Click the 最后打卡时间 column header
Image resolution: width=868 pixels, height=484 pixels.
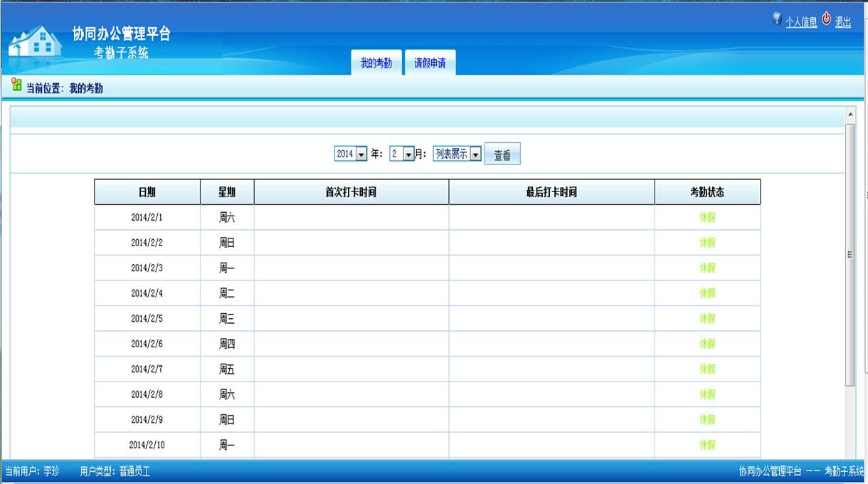click(551, 192)
